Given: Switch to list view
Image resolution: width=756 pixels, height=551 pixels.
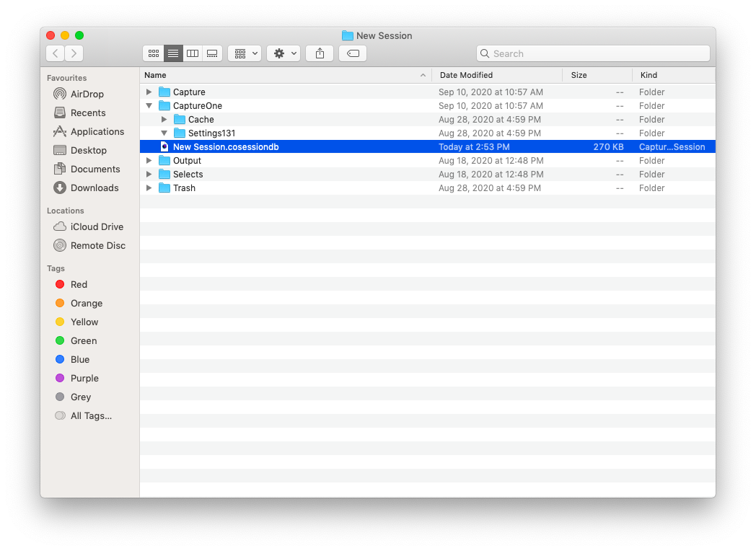Looking at the screenshot, I should pos(173,53).
